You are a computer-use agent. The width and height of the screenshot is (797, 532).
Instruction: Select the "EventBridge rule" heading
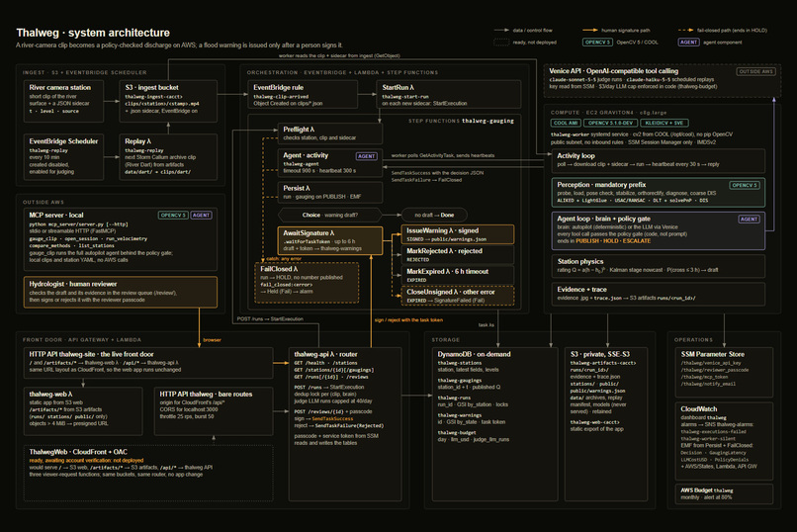click(278, 87)
